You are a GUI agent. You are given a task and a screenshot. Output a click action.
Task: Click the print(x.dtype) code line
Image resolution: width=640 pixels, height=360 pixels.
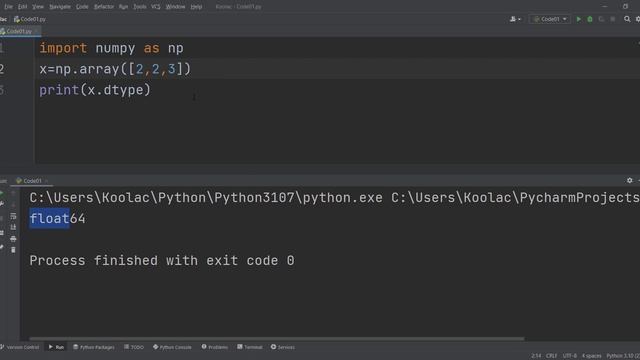click(95, 90)
